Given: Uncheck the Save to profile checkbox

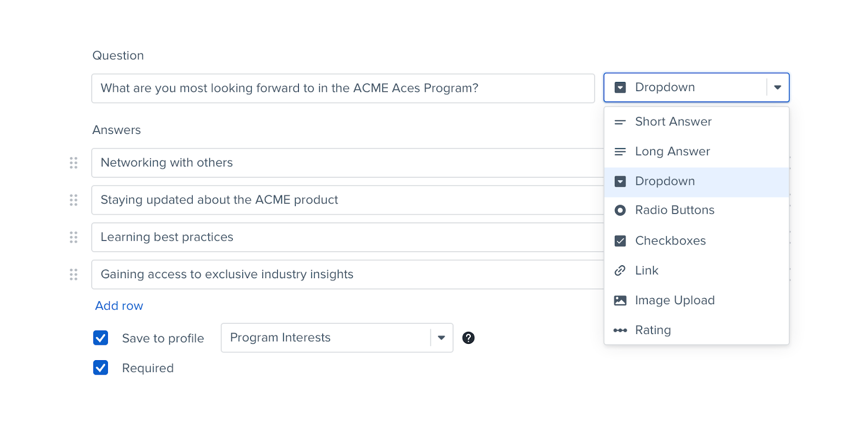Looking at the screenshot, I should [101, 338].
